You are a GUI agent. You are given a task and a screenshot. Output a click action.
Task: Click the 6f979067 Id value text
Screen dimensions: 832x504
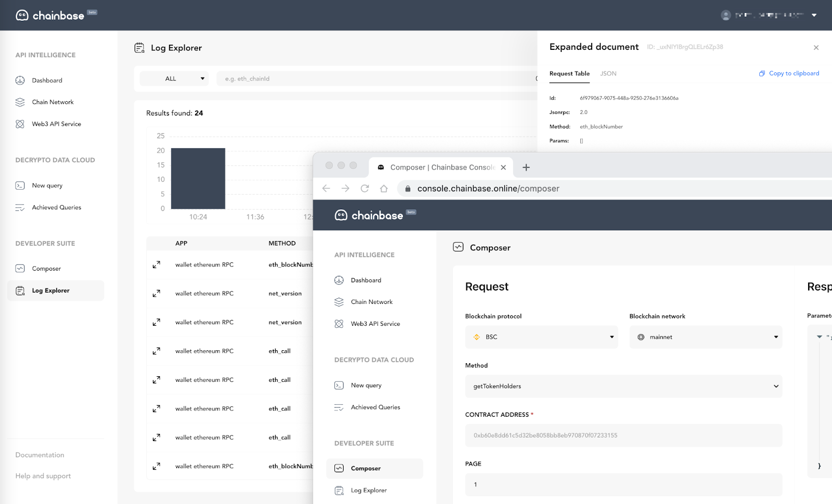point(629,98)
